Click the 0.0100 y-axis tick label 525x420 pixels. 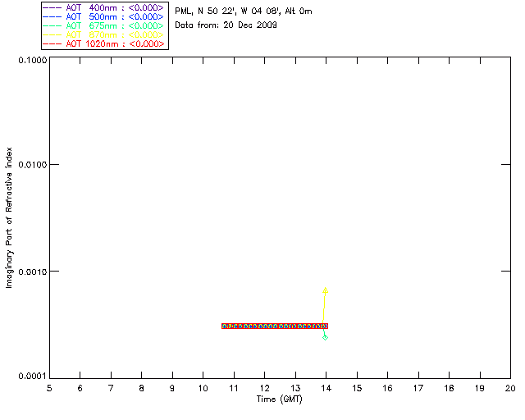[x=33, y=165]
